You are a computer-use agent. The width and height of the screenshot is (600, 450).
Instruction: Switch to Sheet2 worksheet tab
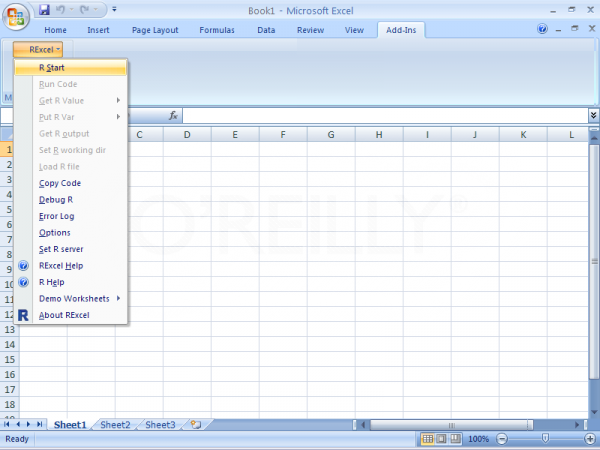115,425
